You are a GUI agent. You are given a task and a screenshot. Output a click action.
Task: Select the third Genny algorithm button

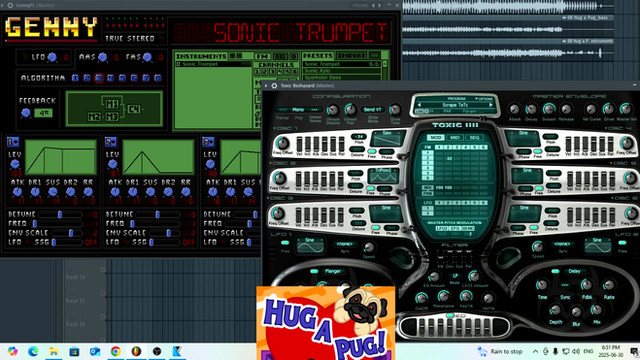coord(99,78)
